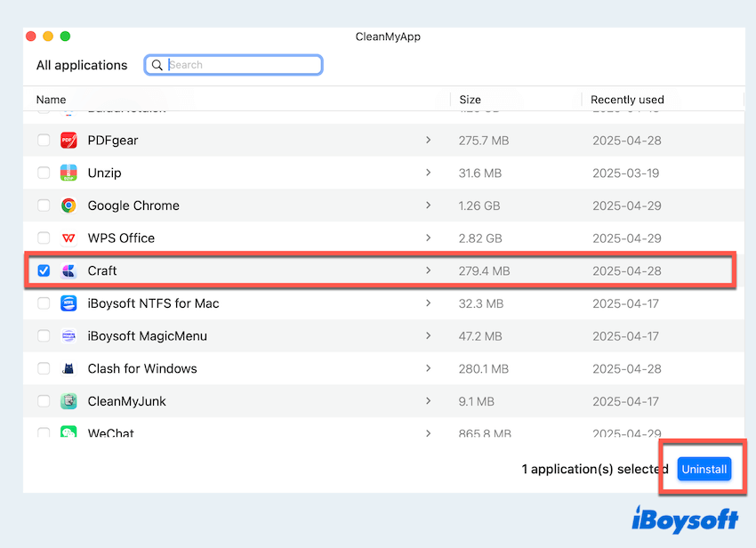This screenshot has height=548, width=756.
Task: Sort by the Size column header
Action: 470,100
